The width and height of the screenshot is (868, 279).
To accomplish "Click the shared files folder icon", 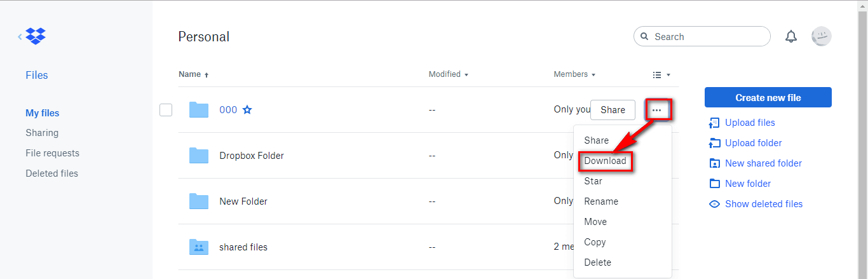I will [199, 247].
